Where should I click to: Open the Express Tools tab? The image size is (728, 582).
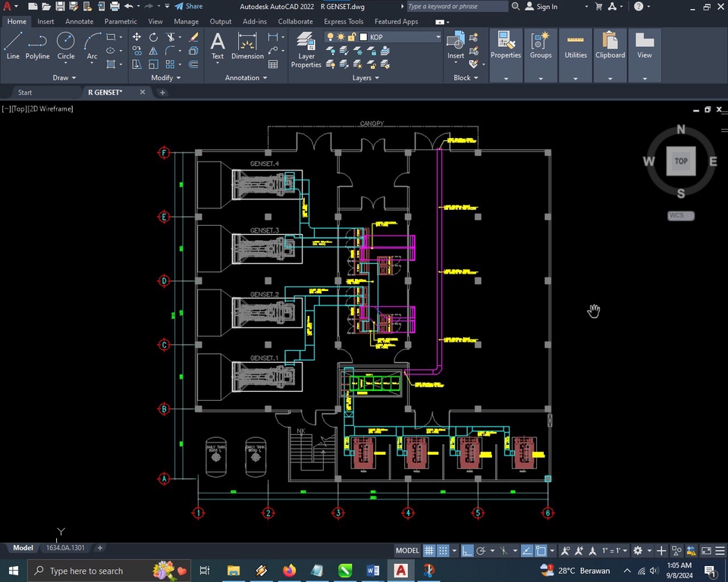coord(344,21)
